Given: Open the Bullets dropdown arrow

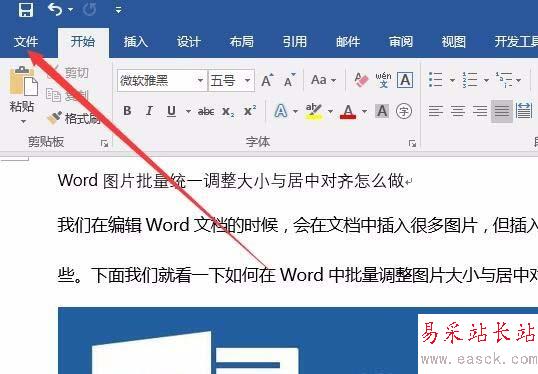Looking at the screenshot, I should (452, 81).
